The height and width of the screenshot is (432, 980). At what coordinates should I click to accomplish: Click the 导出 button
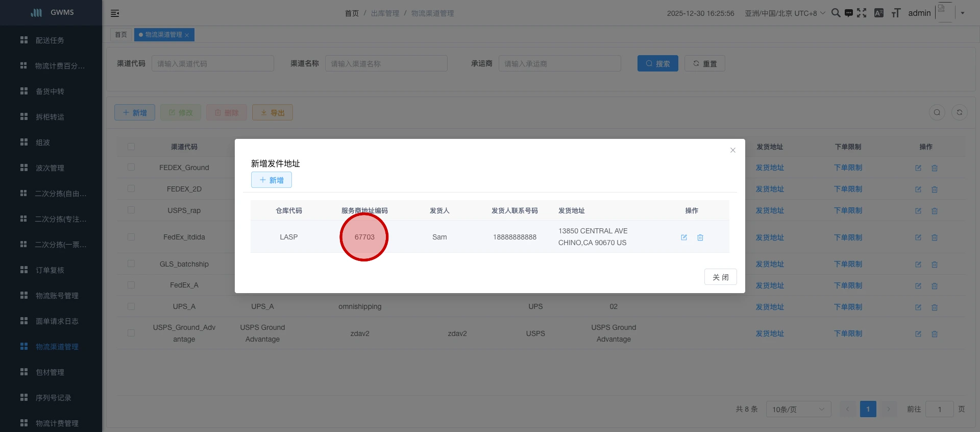tap(273, 112)
